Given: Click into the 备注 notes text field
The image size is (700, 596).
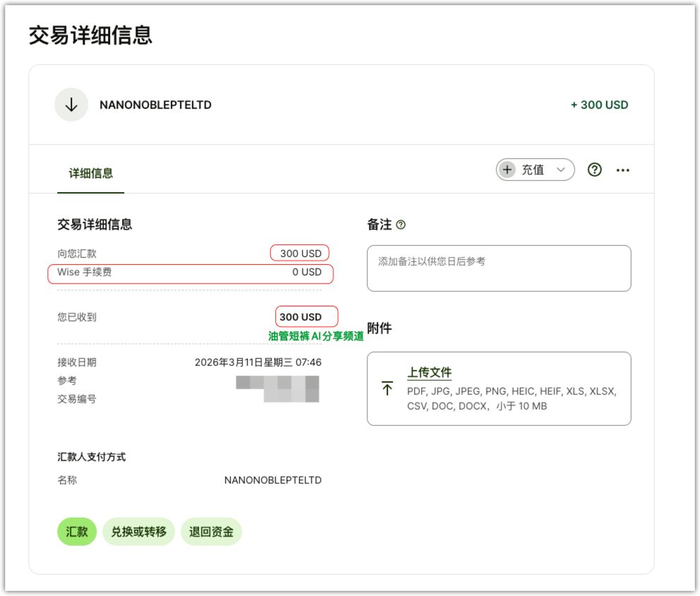Looking at the screenshot, I should (x=498, y=268).
